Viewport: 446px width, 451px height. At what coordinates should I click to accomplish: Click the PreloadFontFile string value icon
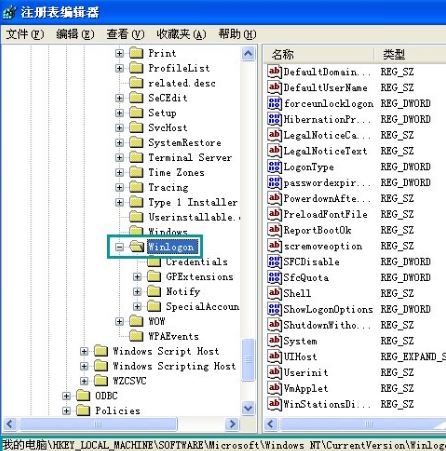[x=274, y=214]
